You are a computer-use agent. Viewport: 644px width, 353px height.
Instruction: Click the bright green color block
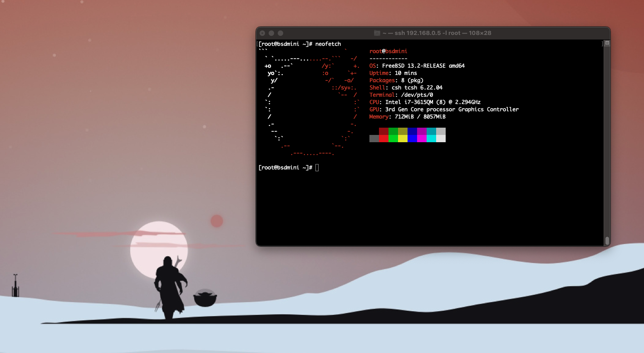tap(393, 139)
